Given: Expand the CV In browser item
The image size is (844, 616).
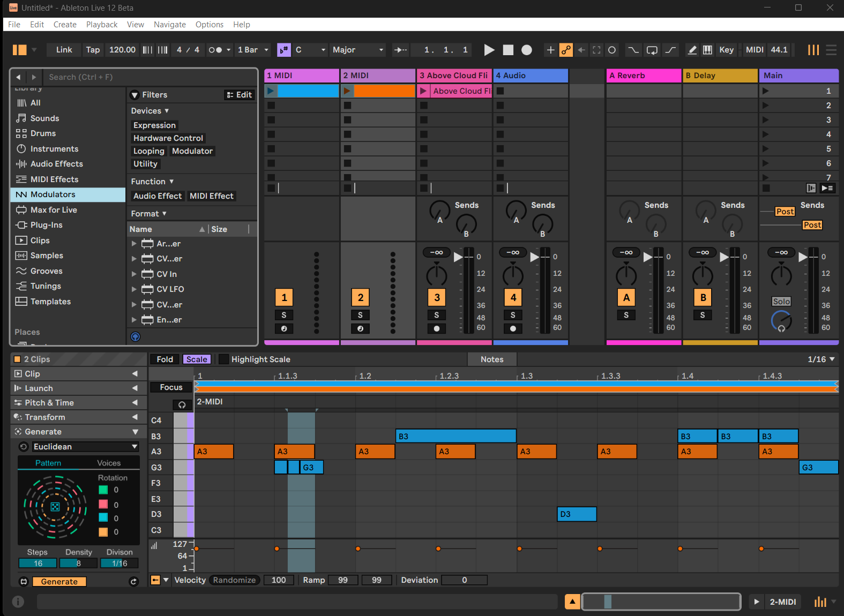Looking at the screenshot, I should tap(134, 274).
